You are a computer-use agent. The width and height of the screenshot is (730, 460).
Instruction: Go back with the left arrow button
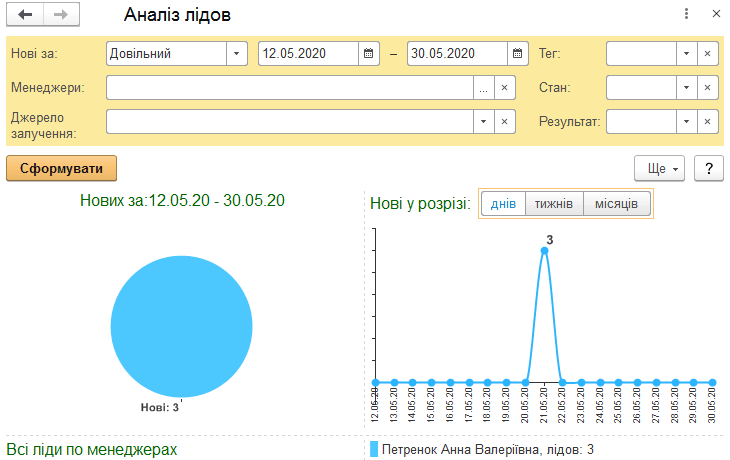(25, 14)
